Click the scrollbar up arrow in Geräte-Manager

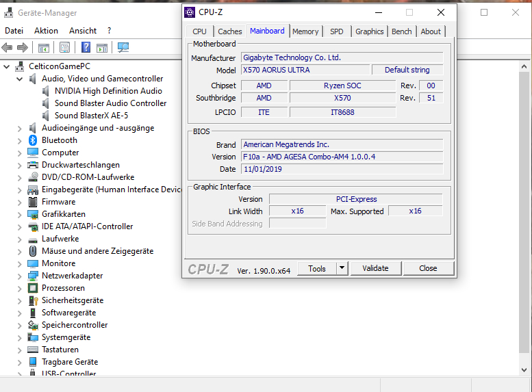524,66
